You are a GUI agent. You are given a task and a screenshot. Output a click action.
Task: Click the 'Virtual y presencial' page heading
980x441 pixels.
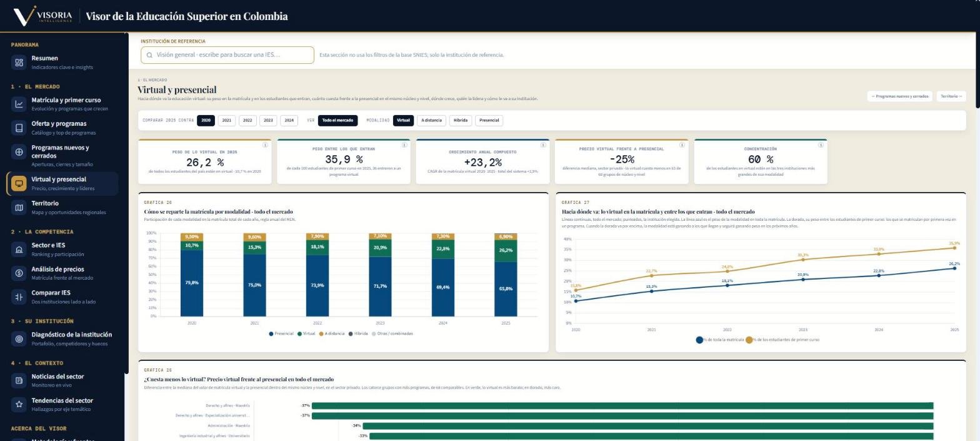click(177, 89)
